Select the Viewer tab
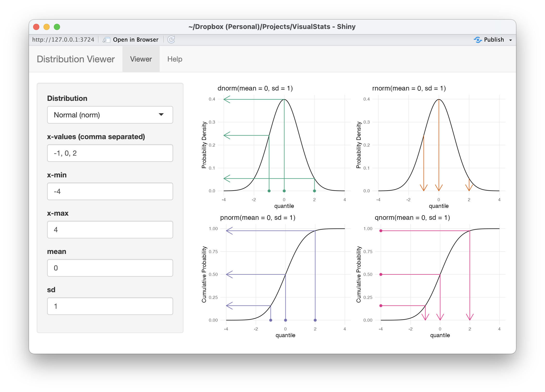 point(141,59)
